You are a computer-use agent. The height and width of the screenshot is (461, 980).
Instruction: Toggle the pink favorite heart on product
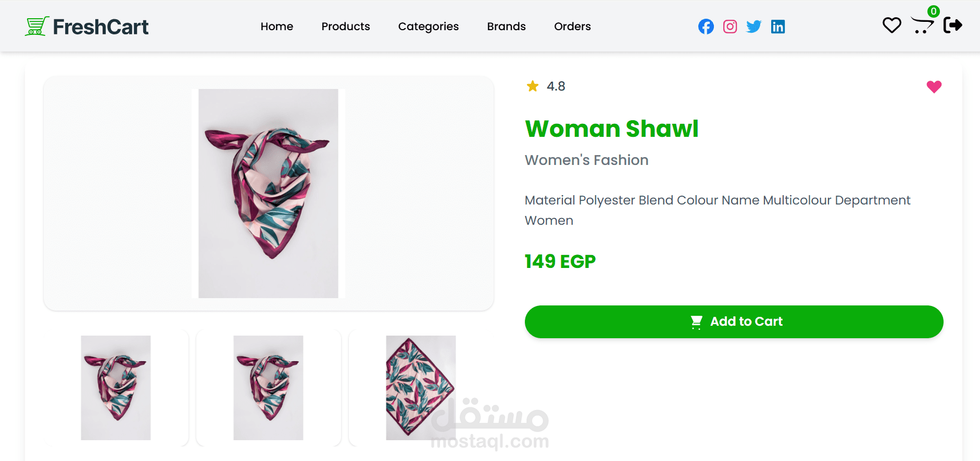click(934, 87)
